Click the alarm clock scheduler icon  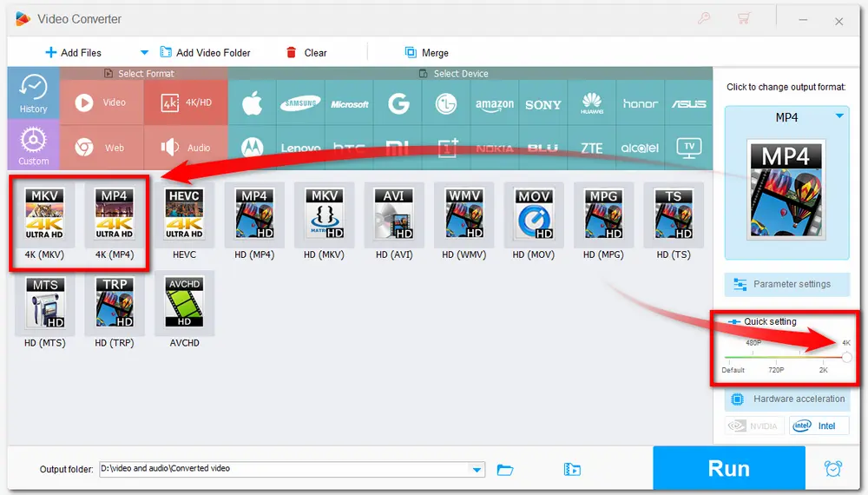coord(832,469)
